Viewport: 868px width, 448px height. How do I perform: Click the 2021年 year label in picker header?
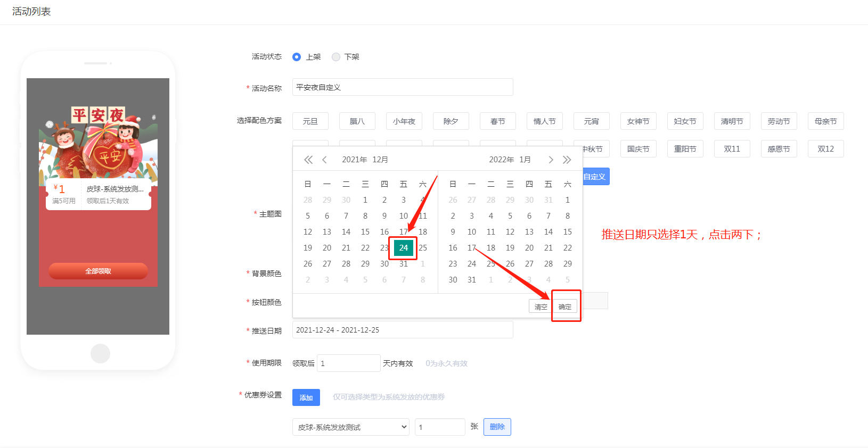tap(355, 160)
